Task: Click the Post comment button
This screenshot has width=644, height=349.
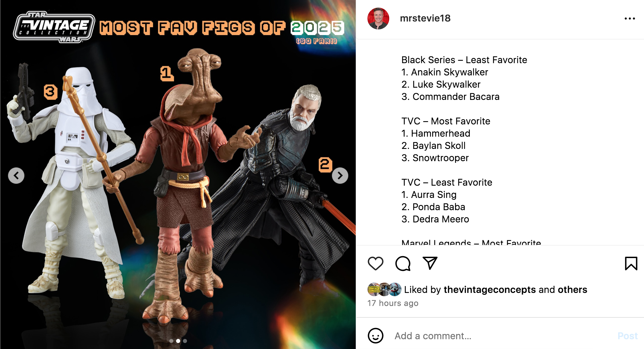Action: (627, 336)
